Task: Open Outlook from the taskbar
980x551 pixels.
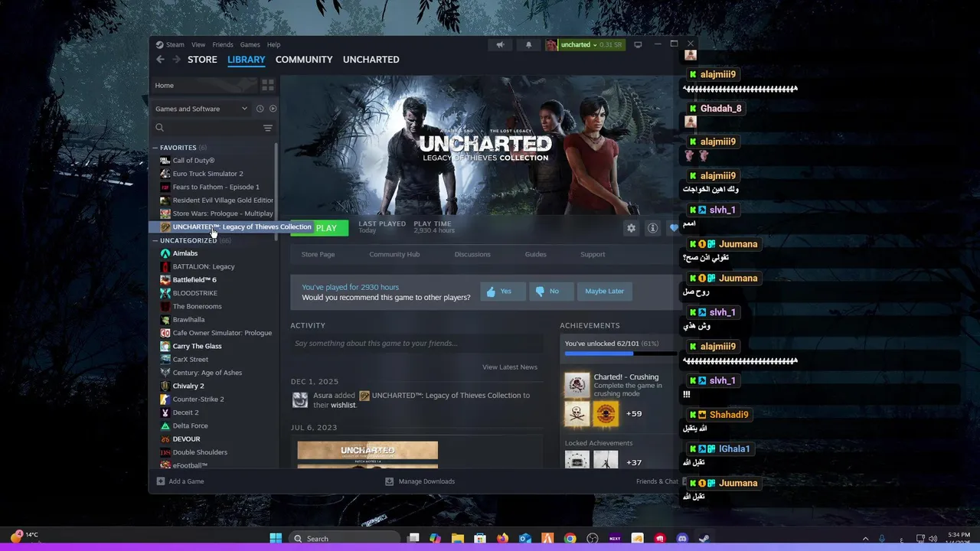Action: tap(525, 539)
